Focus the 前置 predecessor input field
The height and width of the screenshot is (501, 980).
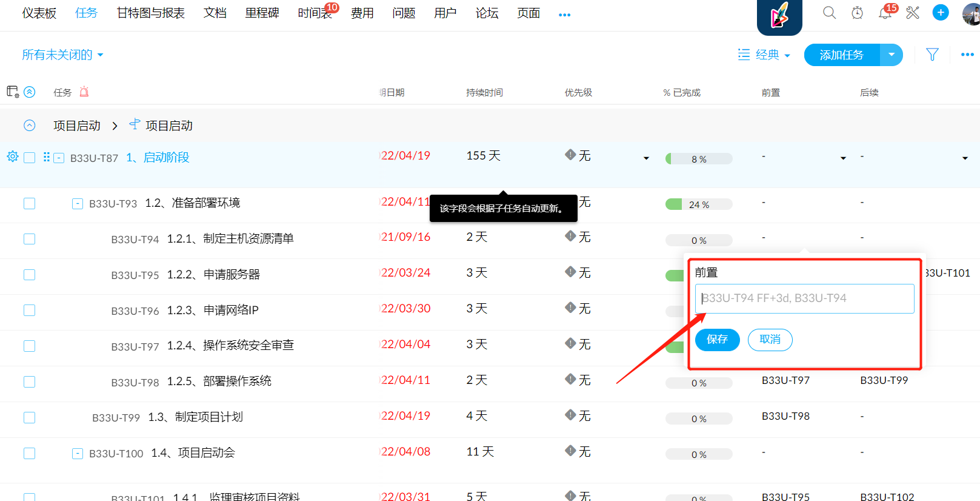tap(804, 298)
